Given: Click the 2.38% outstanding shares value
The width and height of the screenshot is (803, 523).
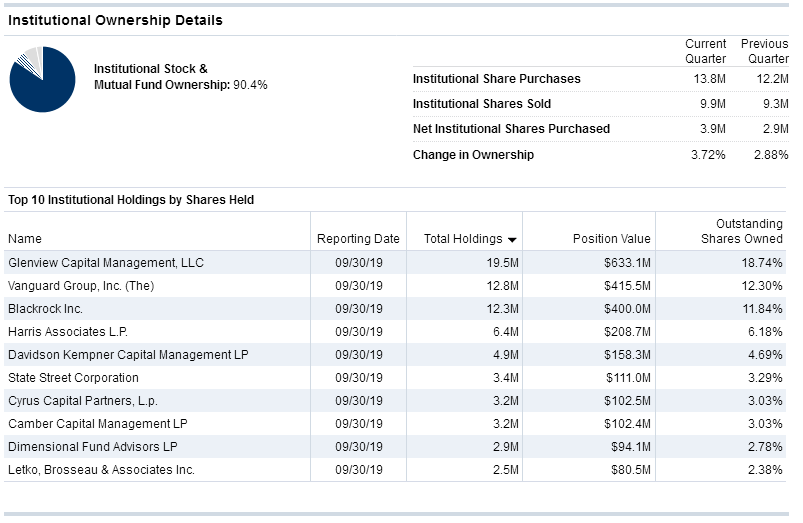Looking at the screenshot, I should click(765, 470).
